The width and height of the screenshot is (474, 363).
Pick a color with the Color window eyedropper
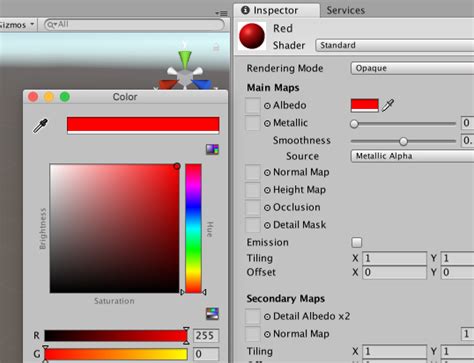40,126
